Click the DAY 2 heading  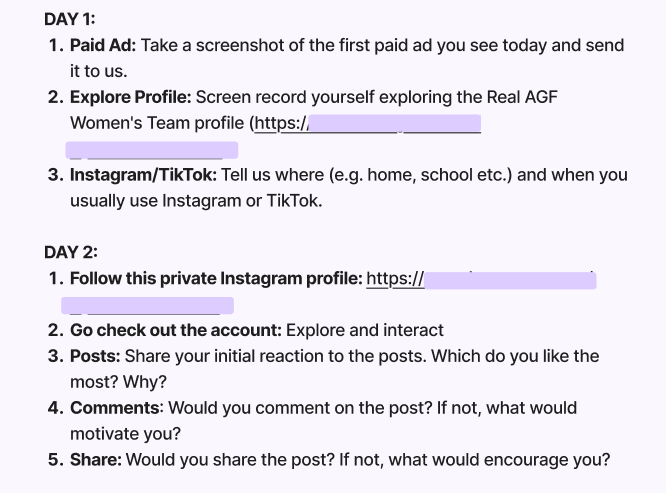click(x=71, y=252)
